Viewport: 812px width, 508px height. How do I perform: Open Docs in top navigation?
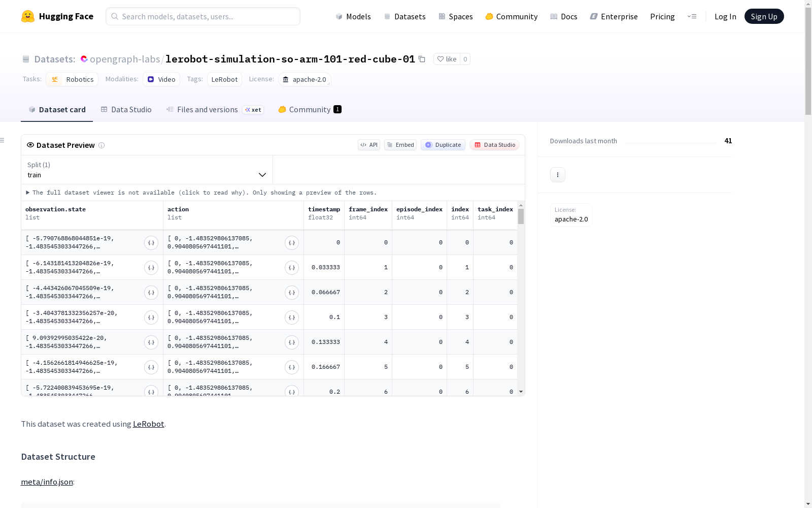click(564, 16)
